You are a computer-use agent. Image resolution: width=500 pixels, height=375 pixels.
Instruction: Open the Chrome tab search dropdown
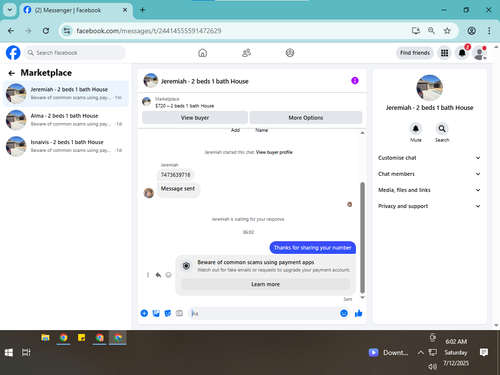tap(10, 10)
